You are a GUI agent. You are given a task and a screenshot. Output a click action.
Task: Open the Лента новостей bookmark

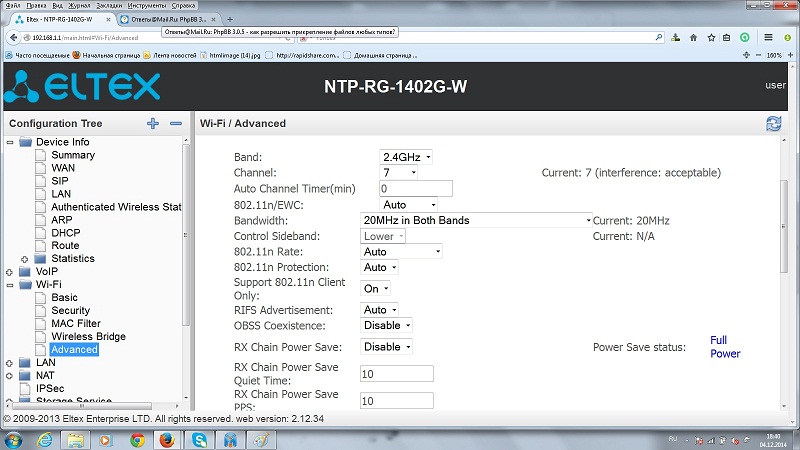pyautogui.click(x=170, y=55)
